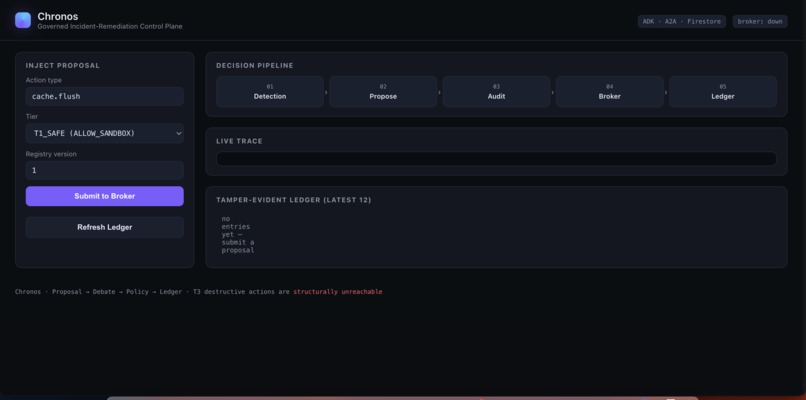This screenshot has width=806, height=400.
Task: Click the Refresh Ledger button
Action: pyautogui.click(x=105, y=227)
